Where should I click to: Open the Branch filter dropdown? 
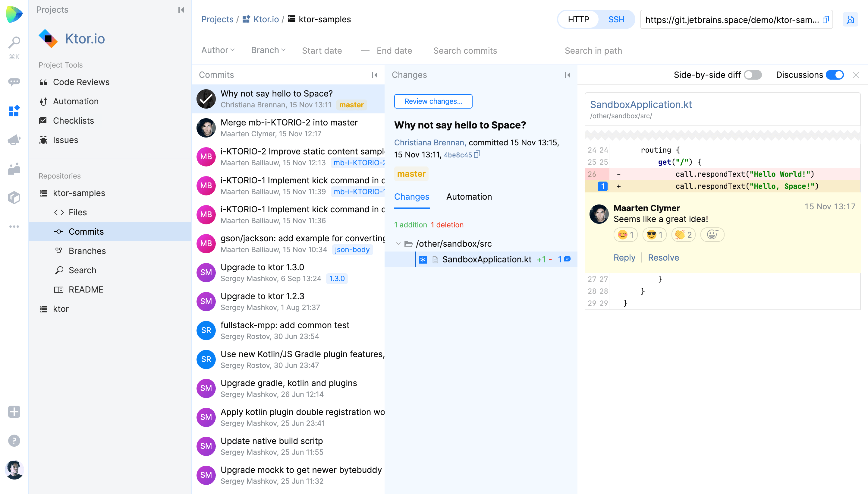click(268, 50)
